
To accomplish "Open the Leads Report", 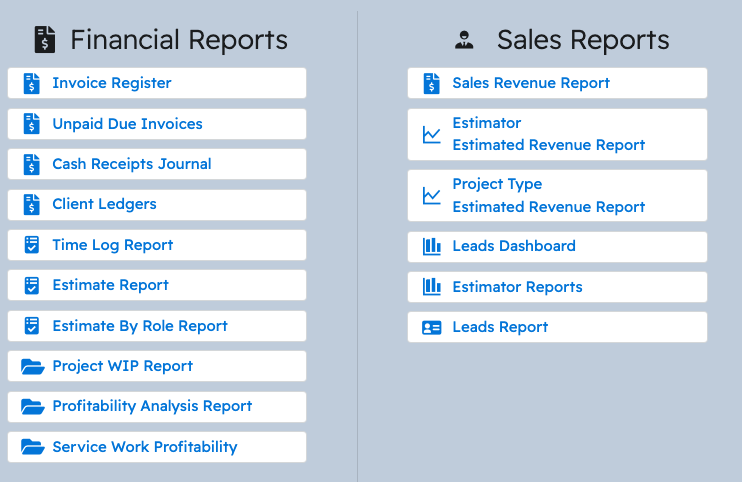I will [x=557, y=327].
